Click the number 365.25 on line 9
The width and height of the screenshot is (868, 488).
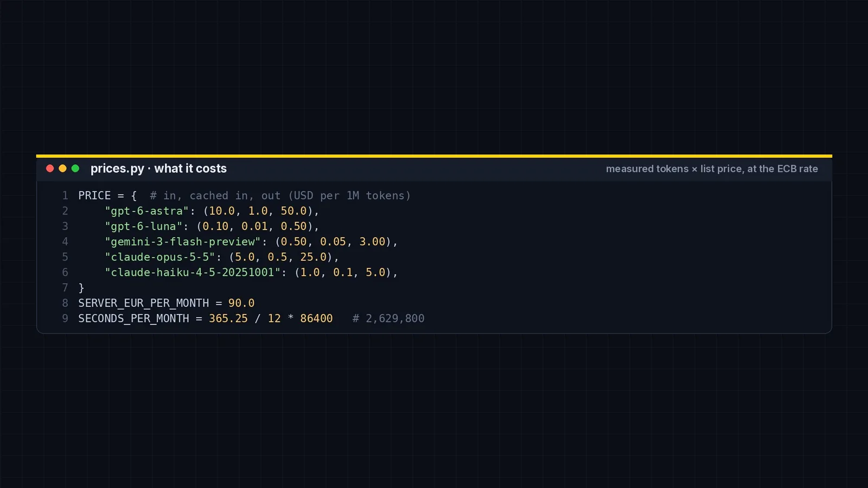[228, 318]
